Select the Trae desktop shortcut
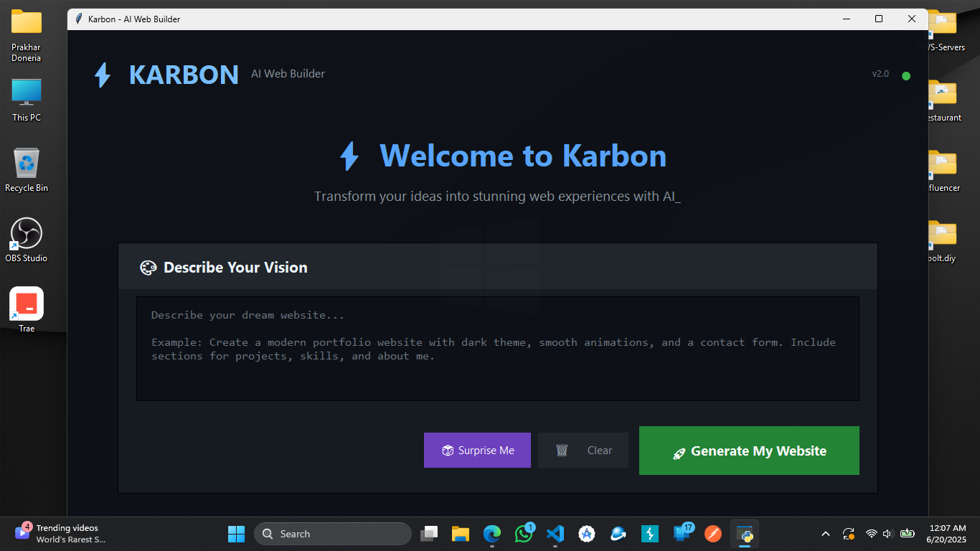The width and height of the screenshot is (980, 551). [x=27, y=310]
